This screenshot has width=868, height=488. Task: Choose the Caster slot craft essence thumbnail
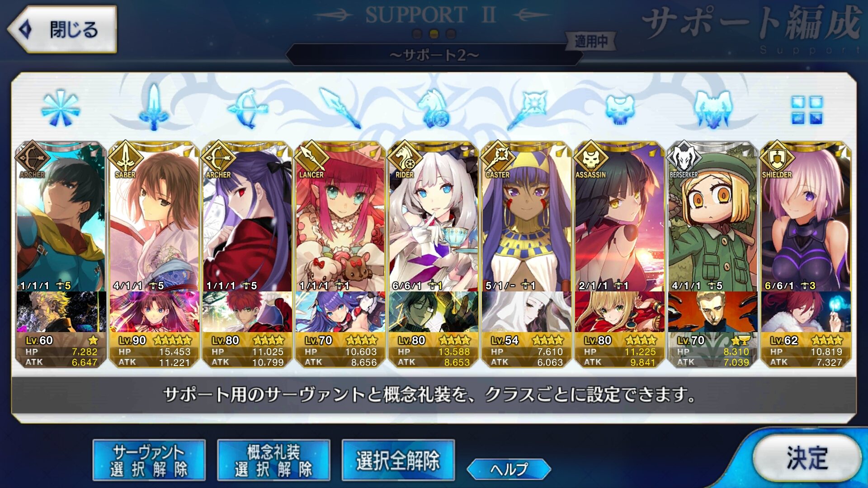coord(527,312)
